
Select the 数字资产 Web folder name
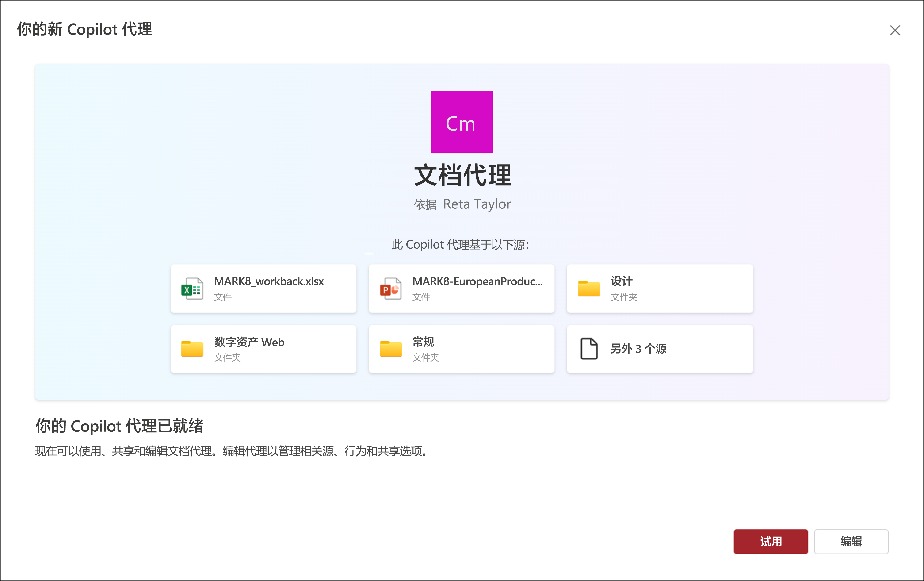tap(249, 342)
